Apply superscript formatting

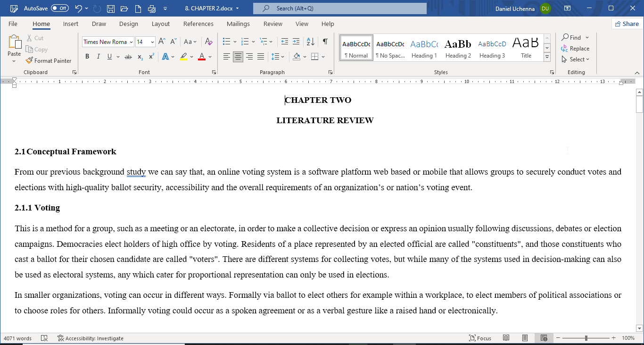point(150,56)
